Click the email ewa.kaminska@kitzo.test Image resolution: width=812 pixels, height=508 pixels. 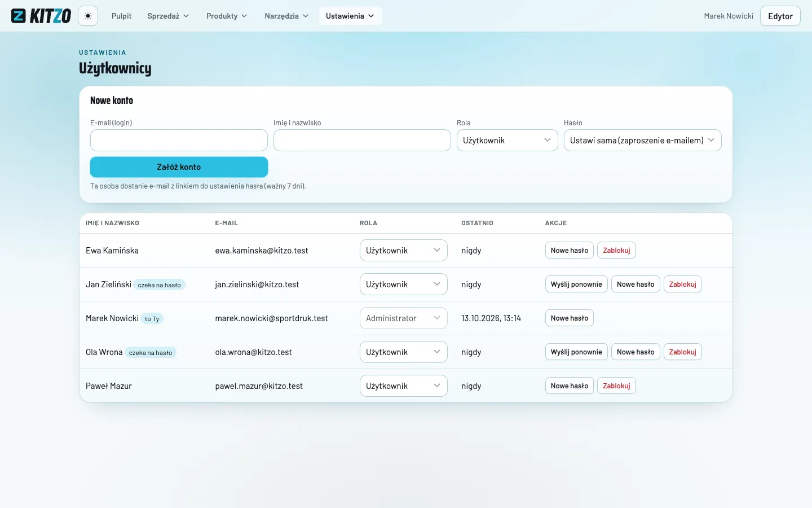coord(262,251)
